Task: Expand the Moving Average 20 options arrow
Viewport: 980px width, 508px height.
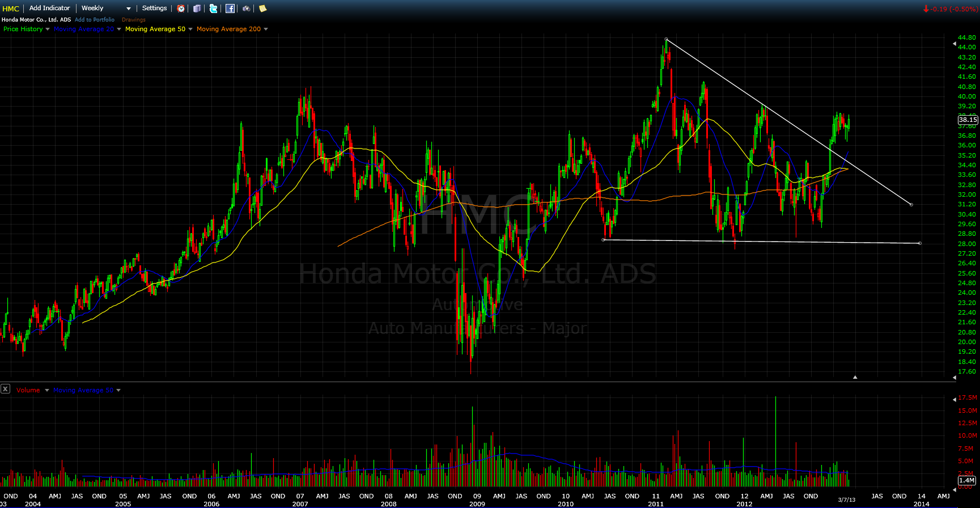Action: pyautogui.click(x=119, y=29)
